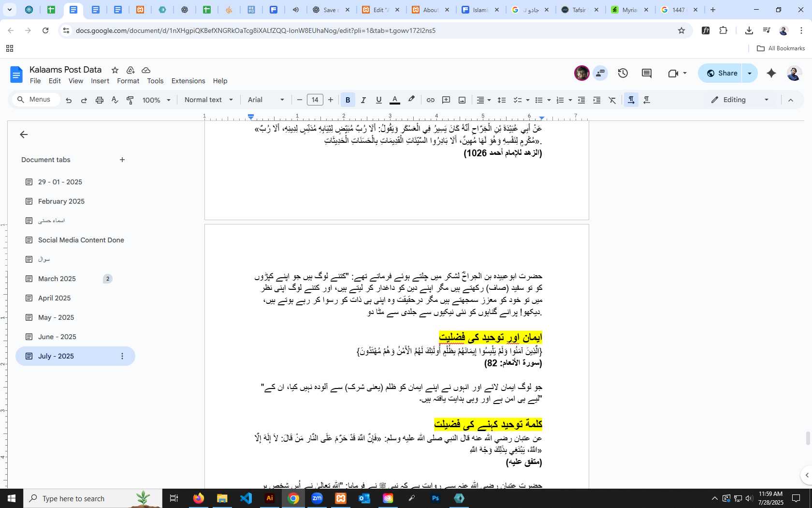Open Visual Studio Code from taskbar

(x=246, y=498)
